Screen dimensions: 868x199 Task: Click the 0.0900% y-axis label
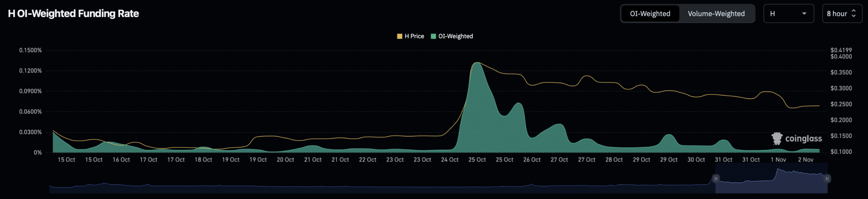pos(30,91)
